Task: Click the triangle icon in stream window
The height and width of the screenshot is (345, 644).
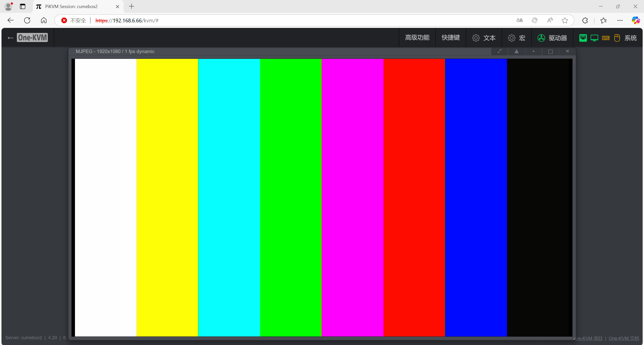Action: pos(516,51)
